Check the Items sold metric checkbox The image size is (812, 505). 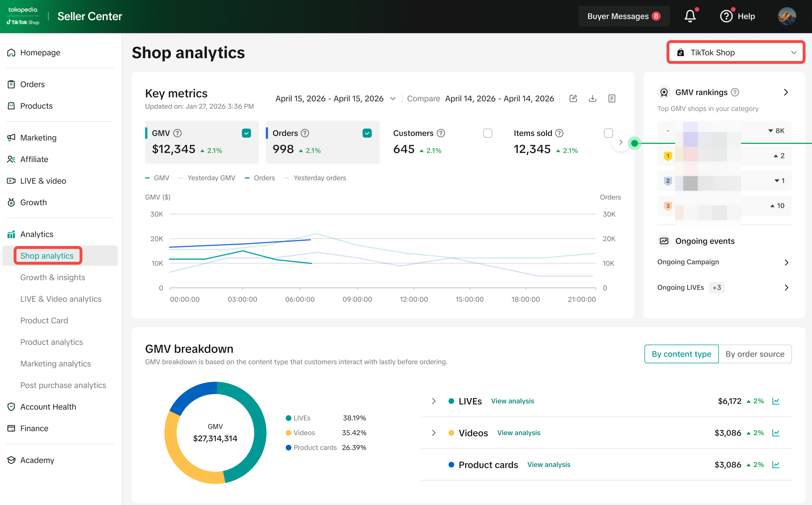pyautogui.click(x=608, y=133)
